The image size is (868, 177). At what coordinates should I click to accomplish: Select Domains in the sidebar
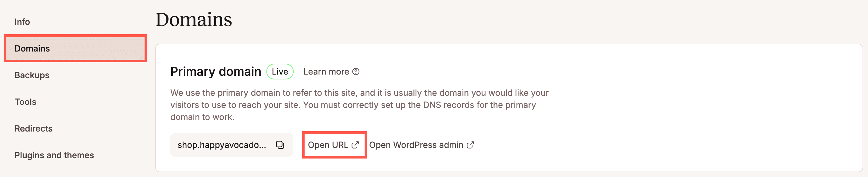pos(32,48)
